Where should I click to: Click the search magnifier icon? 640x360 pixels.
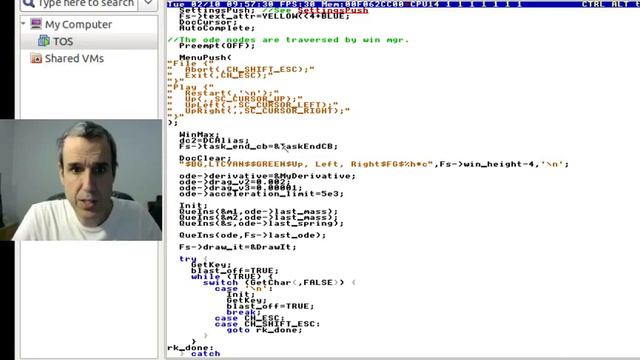[29, 3]
